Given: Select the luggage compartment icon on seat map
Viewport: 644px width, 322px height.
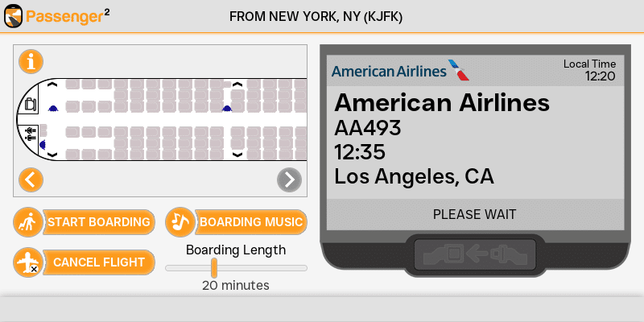Looking at the screenshot, I should pyautogui.click(x=31, y=104).
